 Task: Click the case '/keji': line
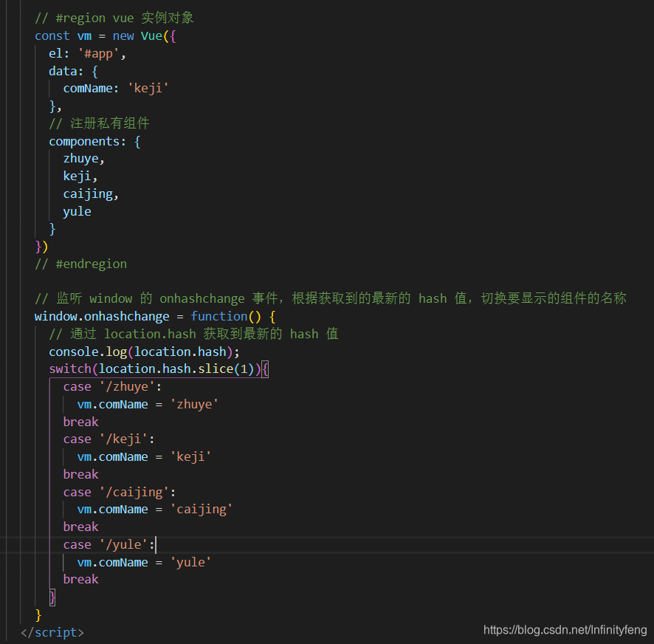[109, 439]
